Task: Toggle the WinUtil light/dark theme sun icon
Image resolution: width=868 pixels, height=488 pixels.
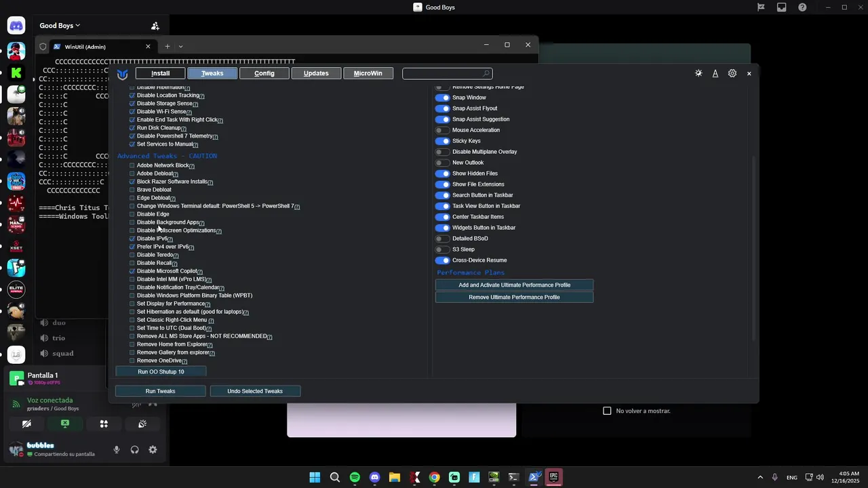Action: coord(698,73)
